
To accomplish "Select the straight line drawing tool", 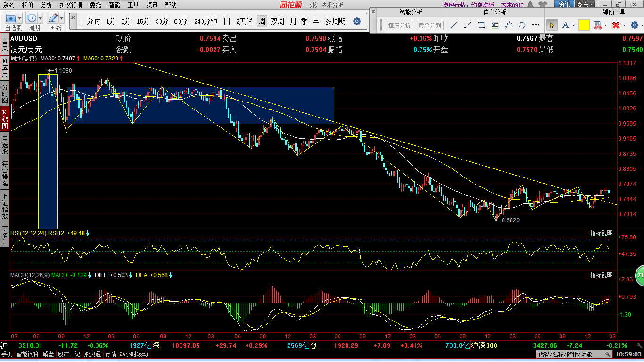I will [454, 25].
